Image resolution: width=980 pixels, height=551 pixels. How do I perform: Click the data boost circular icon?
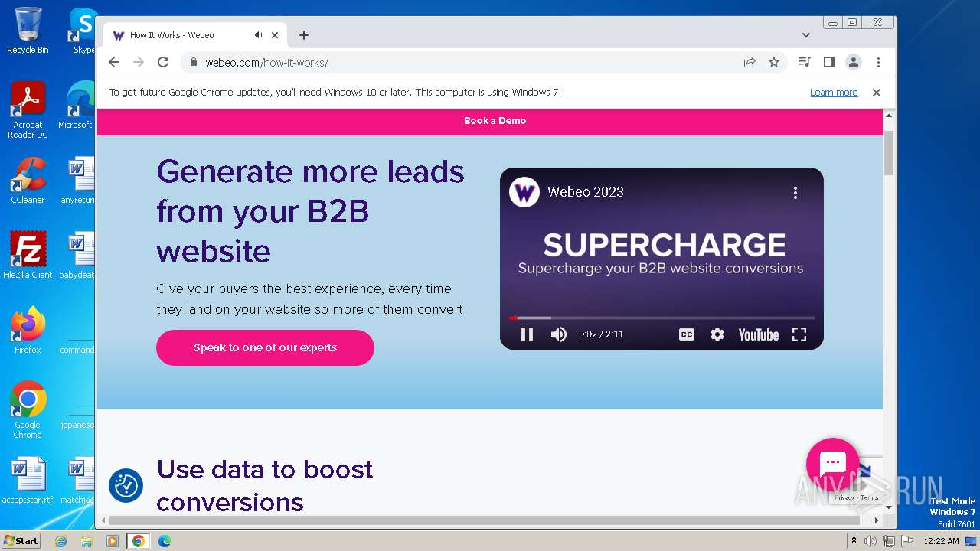(126, 486)
